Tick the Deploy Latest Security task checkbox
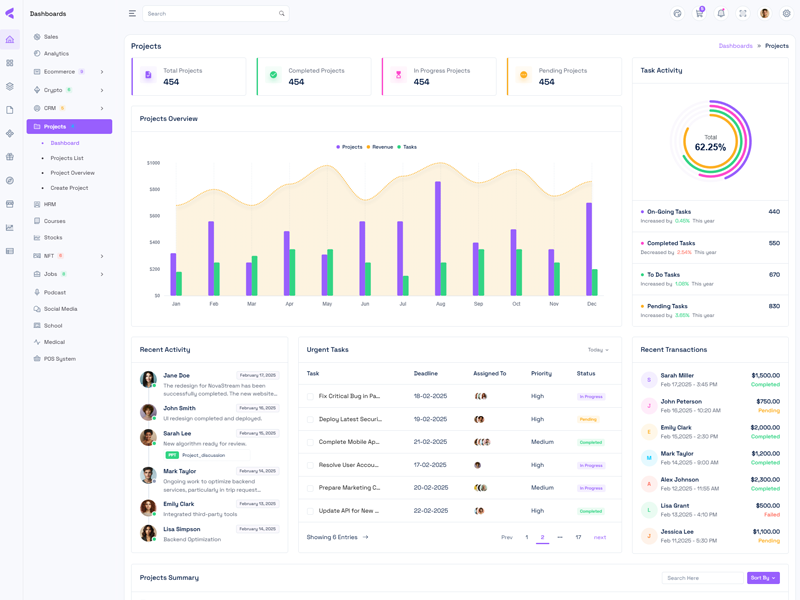 tap(311, 420)
